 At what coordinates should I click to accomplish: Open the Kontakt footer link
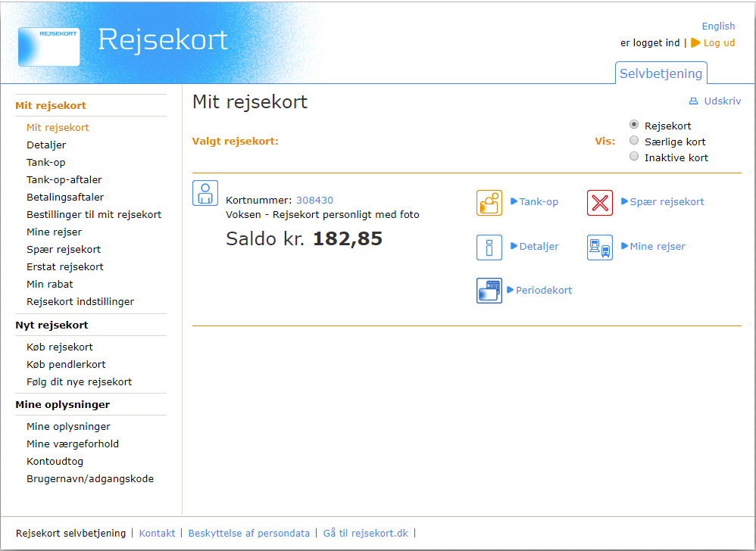coord(157,534)
